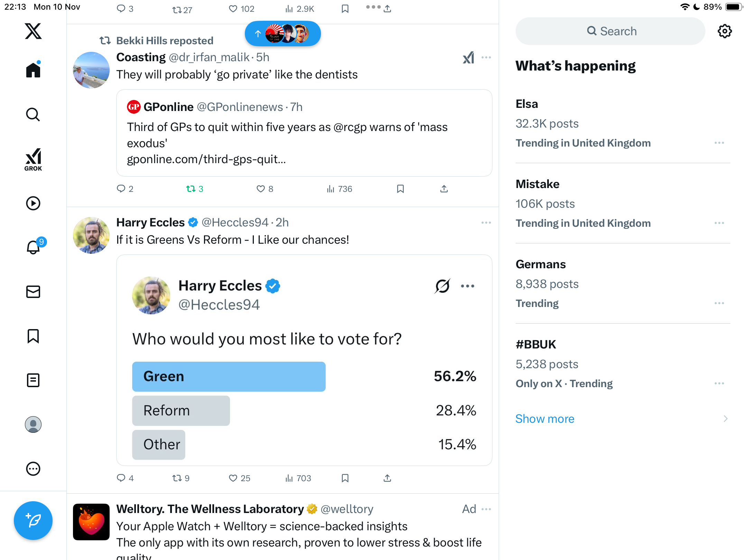Open the gponline.com article link
Viewport: 747px width, 560px height.
tap(206, 159)
